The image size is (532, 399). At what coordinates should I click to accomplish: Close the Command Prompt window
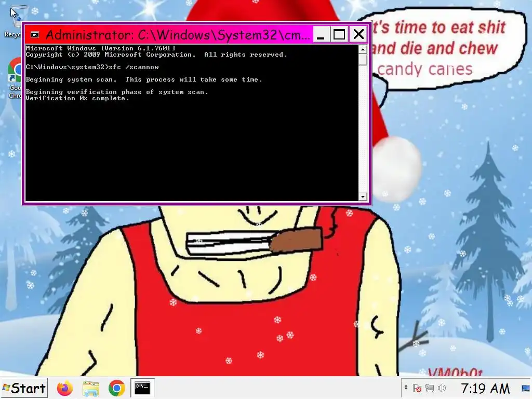coord(358,35)
